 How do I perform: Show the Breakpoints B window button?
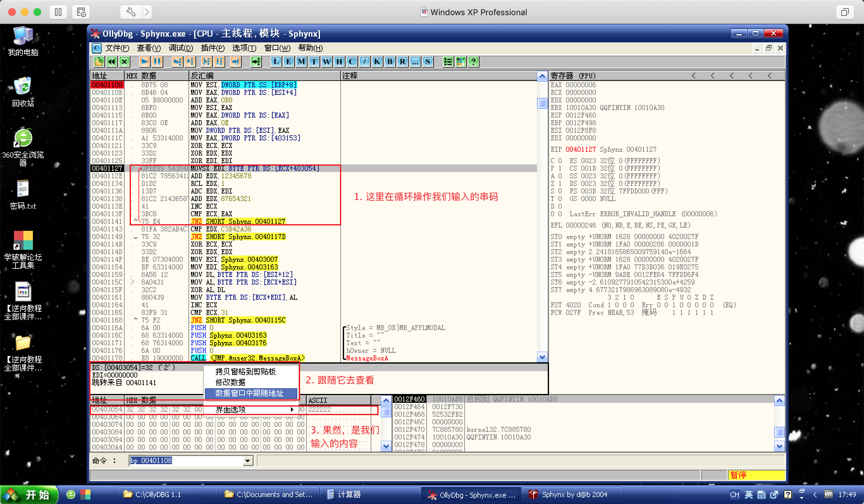pyautogui.click(x=390, y=62)
